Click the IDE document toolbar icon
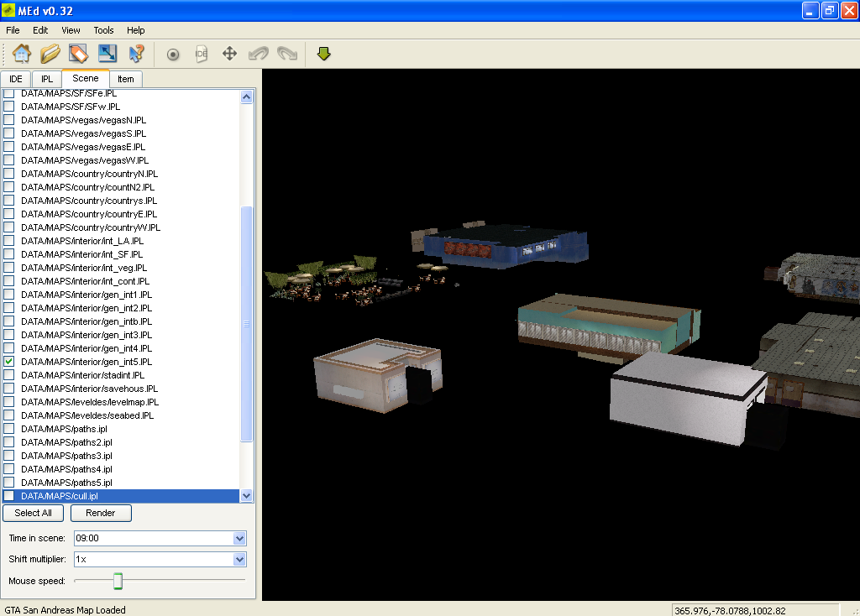Viewport: 860px width, 616px height. point(202,54)
